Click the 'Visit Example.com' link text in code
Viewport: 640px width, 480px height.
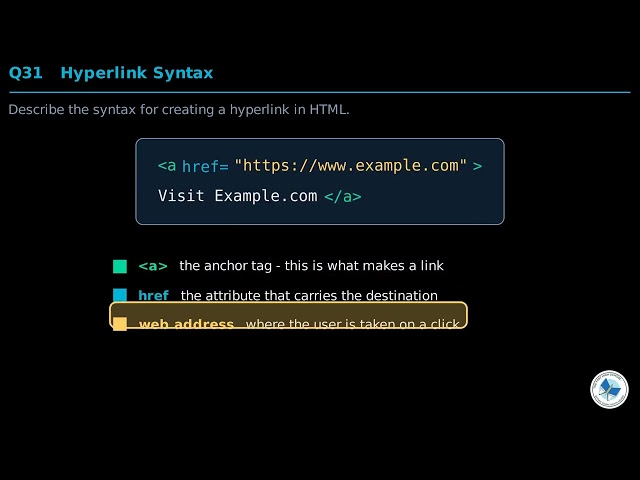(238, 196)
